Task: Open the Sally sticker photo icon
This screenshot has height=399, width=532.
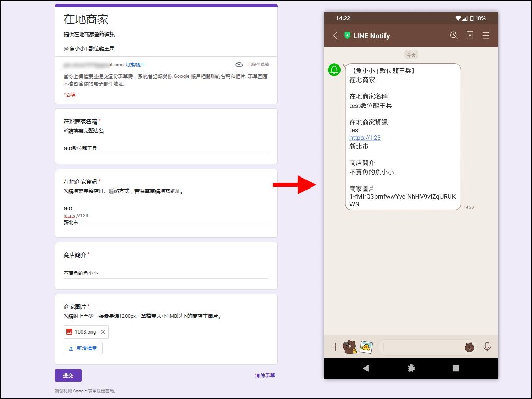Action: pyautogui.click(x=366, y=347)
